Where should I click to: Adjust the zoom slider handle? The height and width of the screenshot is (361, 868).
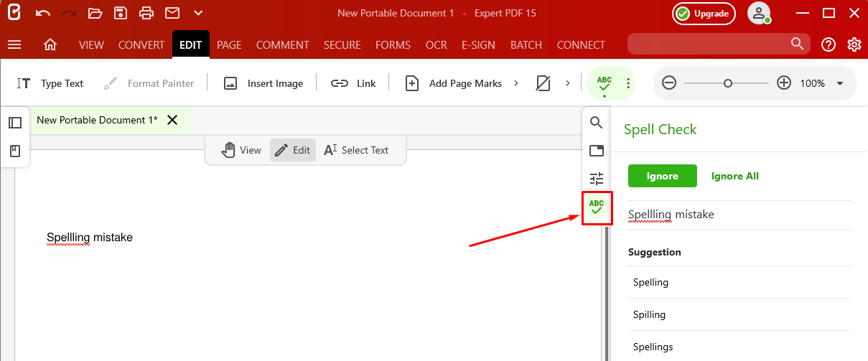(728, 83)
